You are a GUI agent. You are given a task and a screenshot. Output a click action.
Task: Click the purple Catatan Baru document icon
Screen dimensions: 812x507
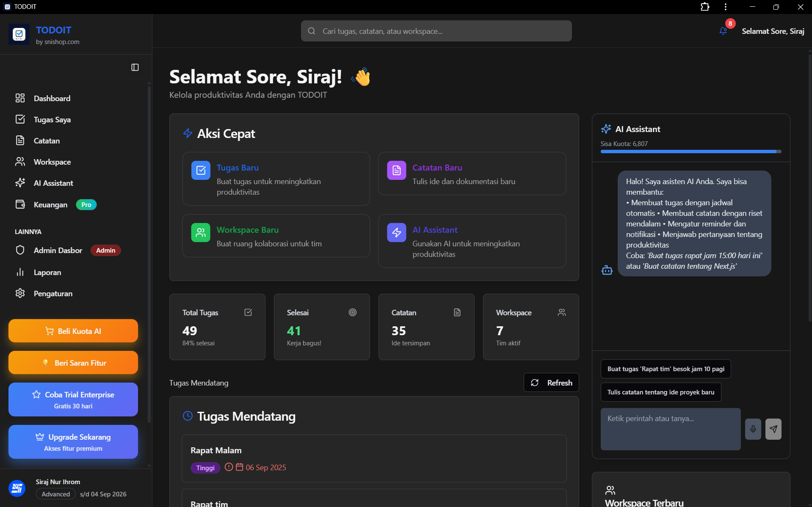(x=396, y=171)
